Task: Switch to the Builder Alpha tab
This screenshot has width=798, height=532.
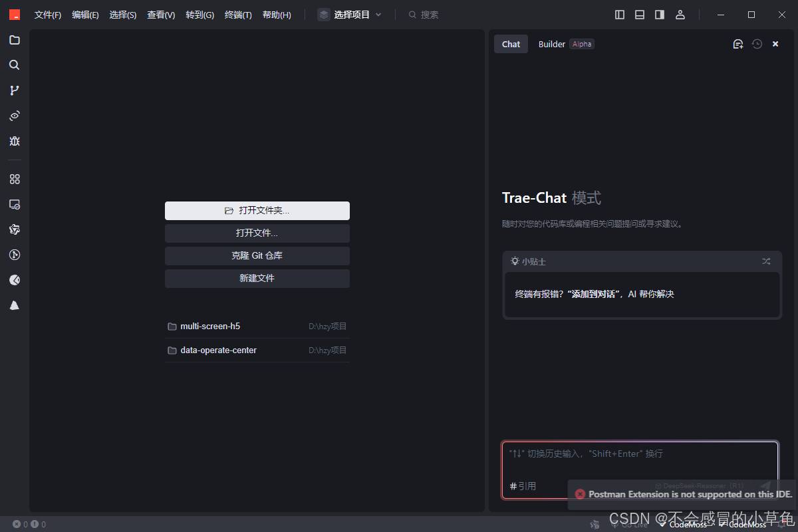Action: pyautogui.click(x=566, y=44)
